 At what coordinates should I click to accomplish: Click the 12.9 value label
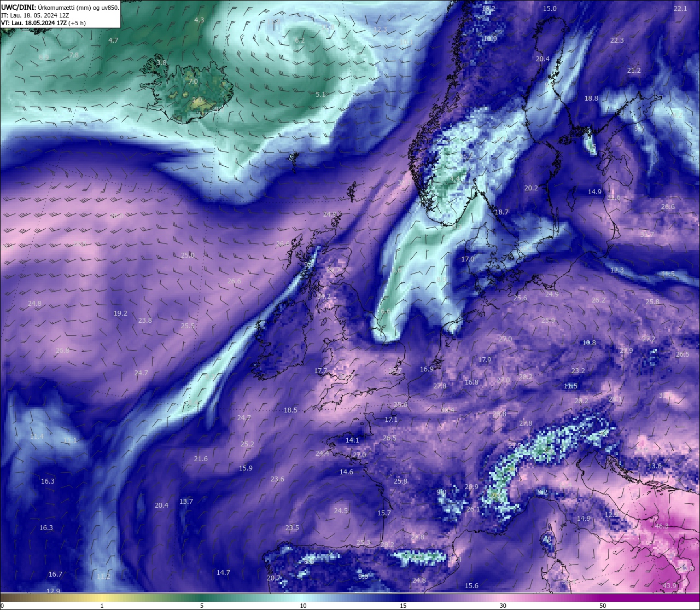point(53,591)
